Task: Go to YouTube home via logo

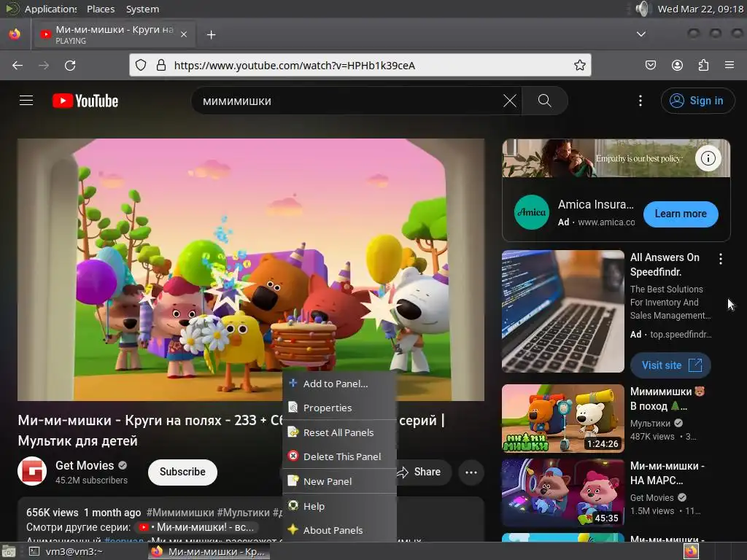Action: pyautogui.click(x=85, y=101)
